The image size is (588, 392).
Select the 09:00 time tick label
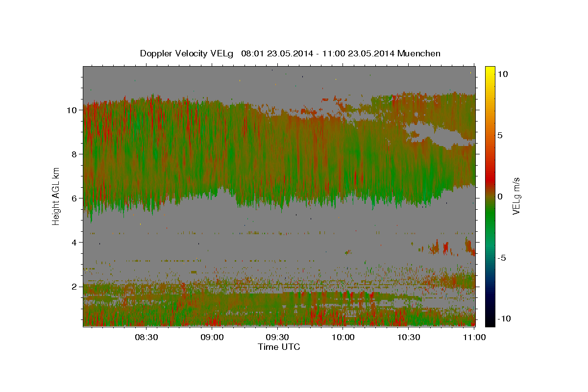213,337
